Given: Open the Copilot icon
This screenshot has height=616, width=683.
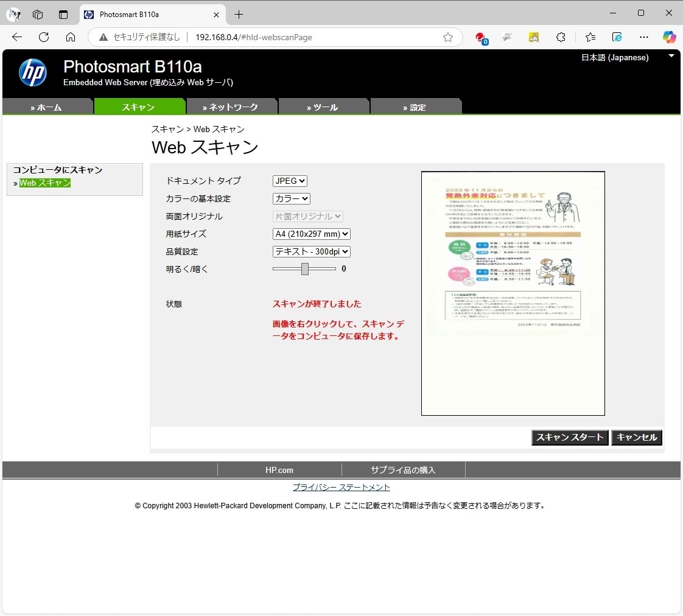Looking at the screenshot, I should (669, 37).
